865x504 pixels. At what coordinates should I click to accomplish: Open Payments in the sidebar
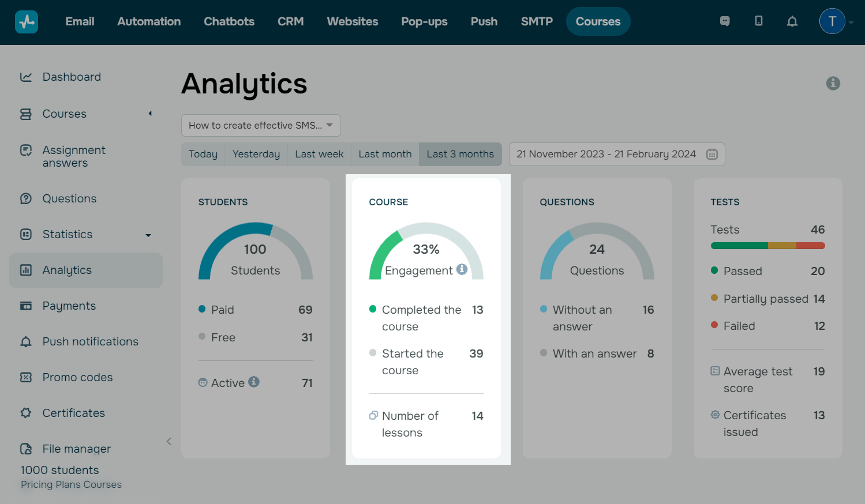point(69,306)
